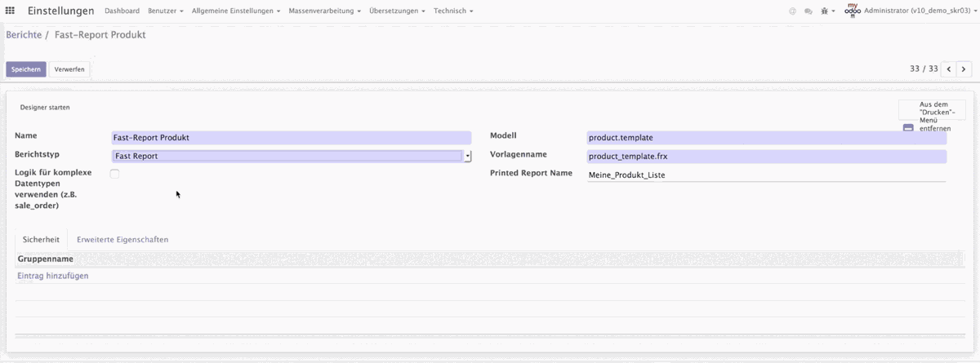
Task: Click Aus dem Drucken-Menü entfernen button
Action: (x=932, y=117)
